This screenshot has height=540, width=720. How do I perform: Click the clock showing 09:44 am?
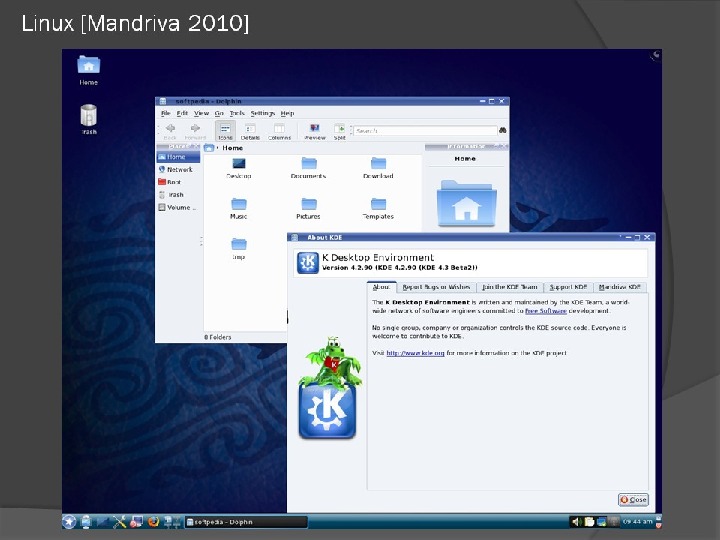tap(637, 522)
